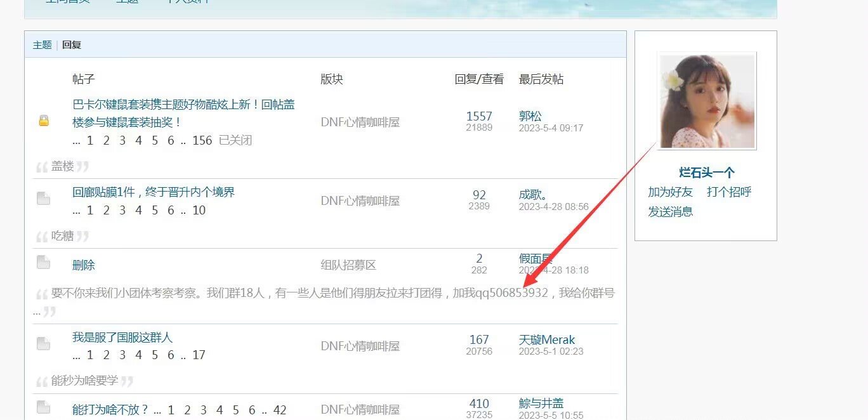
Task: Click 加为好友 to add friend
Action: [x=670, y=192]
